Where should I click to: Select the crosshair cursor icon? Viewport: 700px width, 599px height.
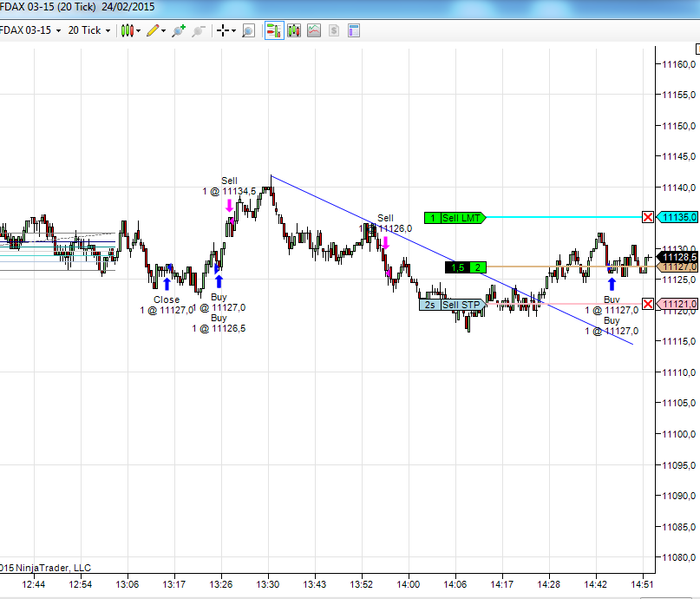point(222,31)
